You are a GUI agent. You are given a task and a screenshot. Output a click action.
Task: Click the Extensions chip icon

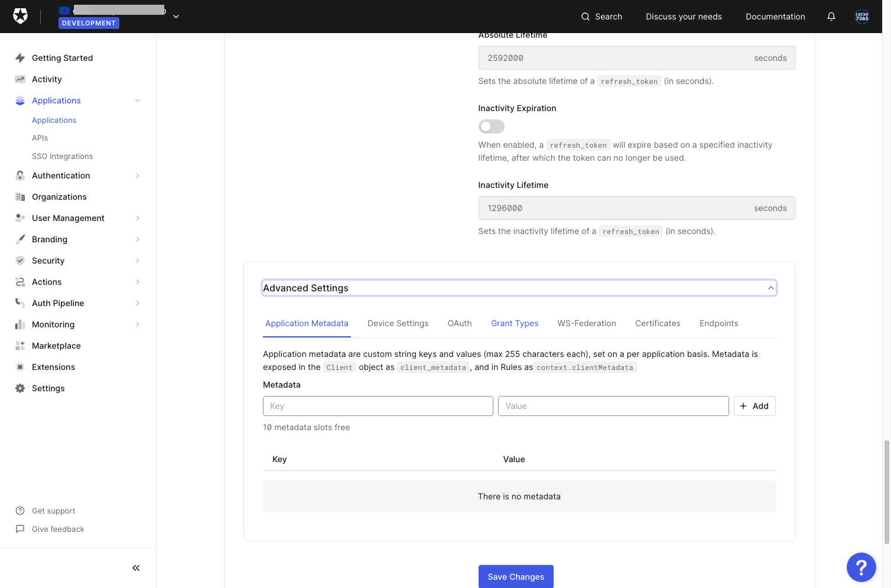coord(20,367)
